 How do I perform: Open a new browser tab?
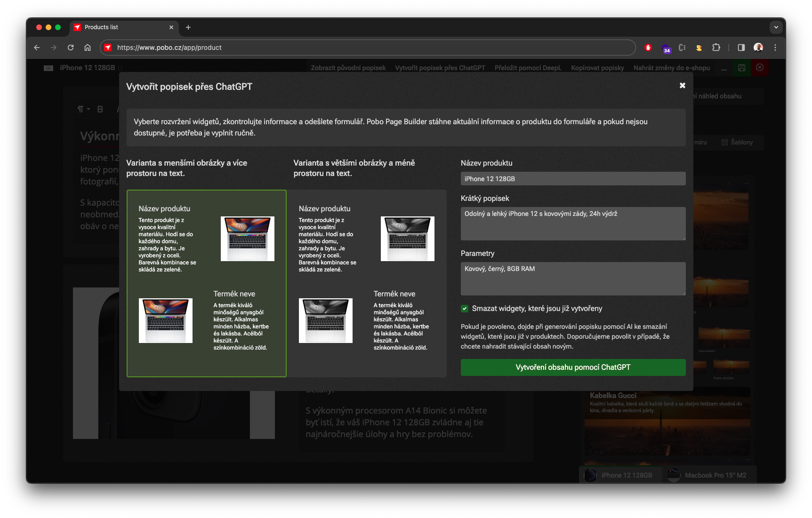click(188, 27)
